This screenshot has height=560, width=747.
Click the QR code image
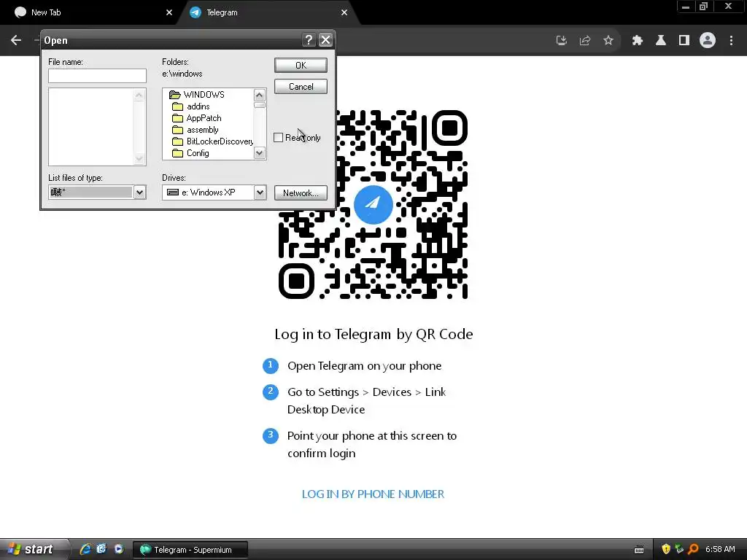[373, 204]
